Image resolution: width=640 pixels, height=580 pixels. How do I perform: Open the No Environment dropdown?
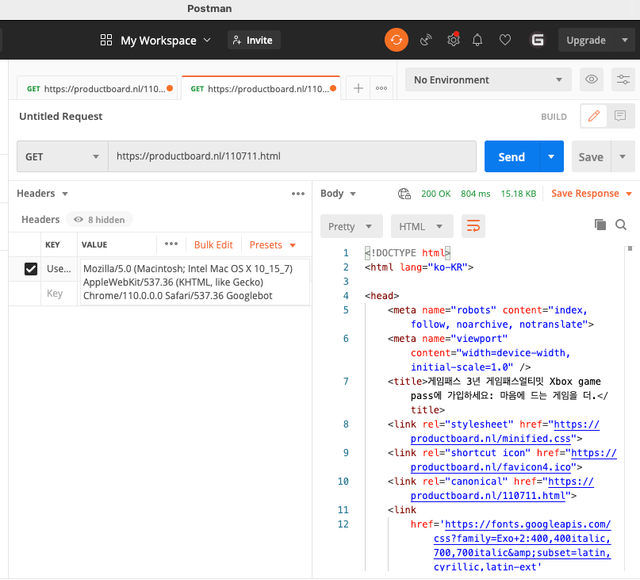[488, 80]
